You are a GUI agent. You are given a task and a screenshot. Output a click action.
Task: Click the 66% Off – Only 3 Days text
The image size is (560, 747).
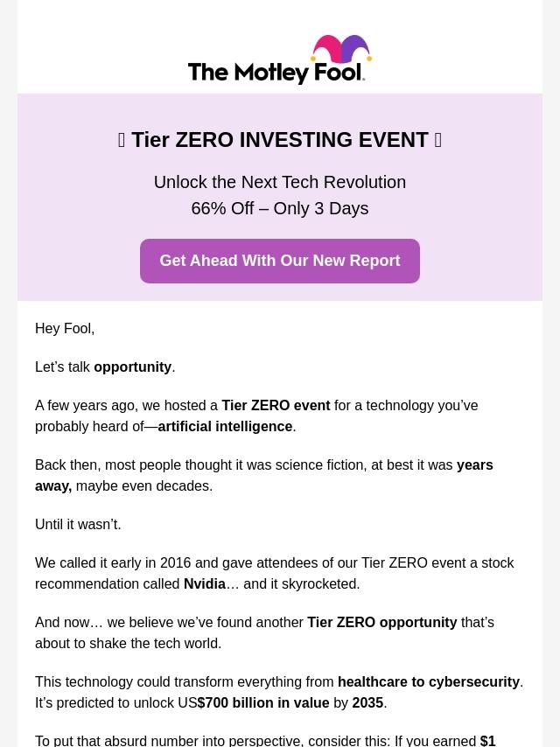pyautogui.click(x=280, y=209)
